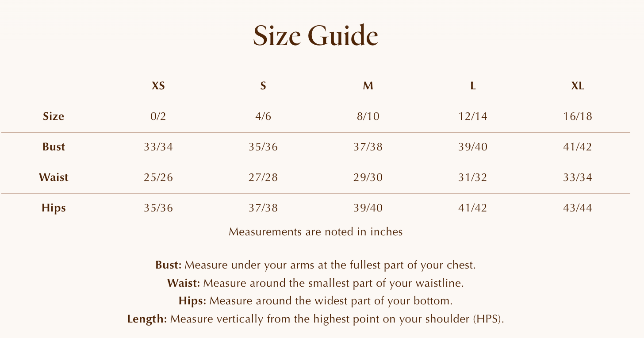The height and width of the screenshot is (338, 644).
Task: Select the Waist row label
Action: coord(54,177)
